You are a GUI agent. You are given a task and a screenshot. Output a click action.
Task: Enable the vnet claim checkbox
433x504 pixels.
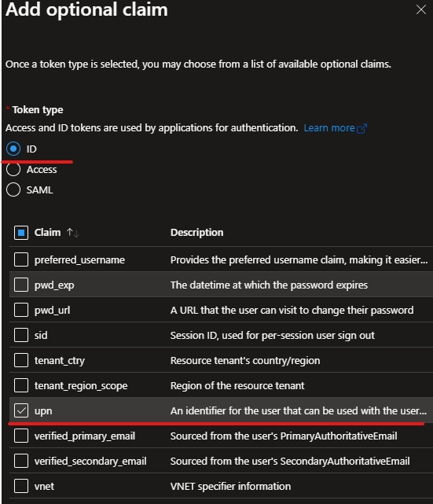click(21, 486)
